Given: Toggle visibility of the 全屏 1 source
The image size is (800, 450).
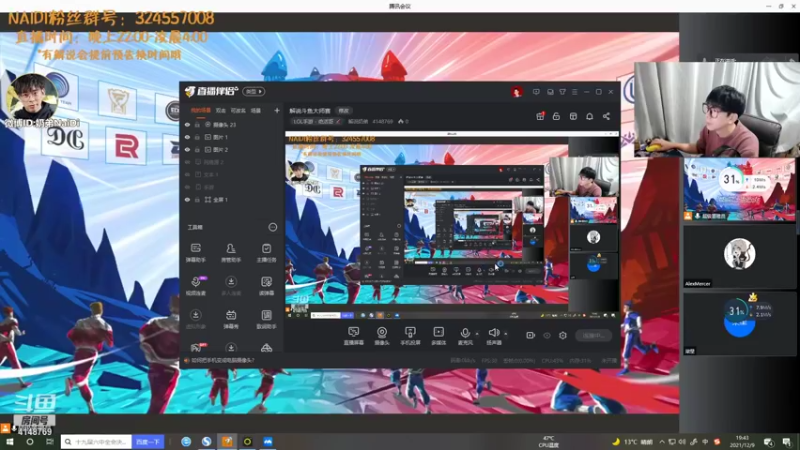Looking at the screenshot, I should coord(187,199).
